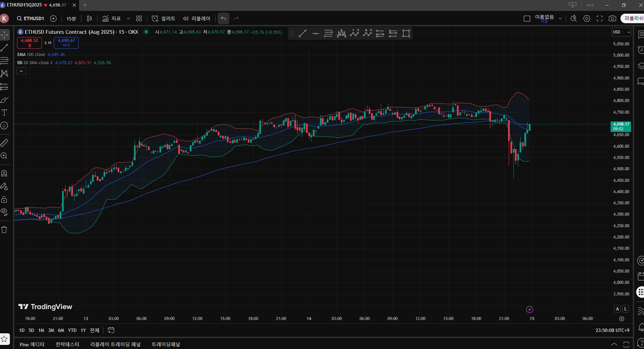Hide all drawings with eye icon
This screenshot has height=349, width=644.
pos(4,212)
